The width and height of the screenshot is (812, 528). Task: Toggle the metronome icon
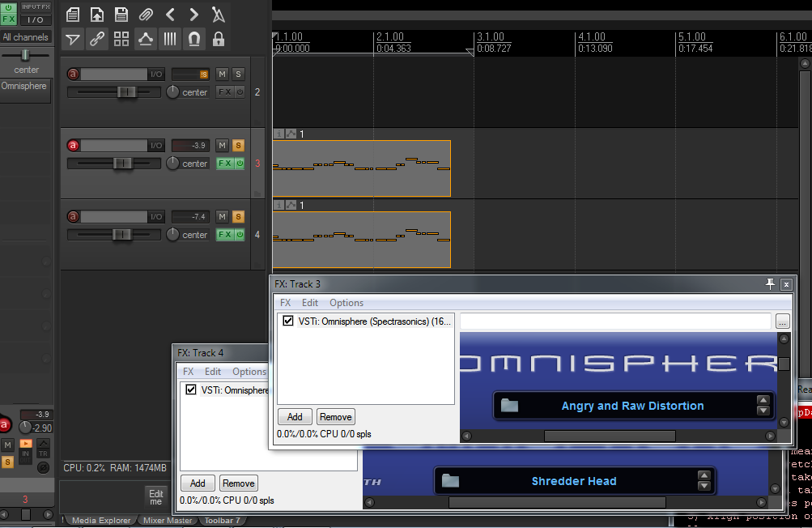tap(218, 15)
